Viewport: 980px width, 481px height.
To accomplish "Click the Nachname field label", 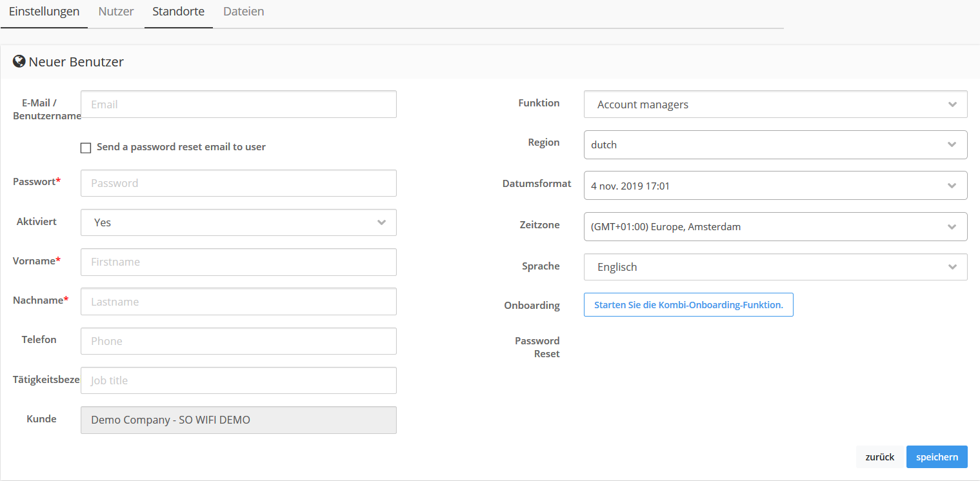I will tap(41, 300).
